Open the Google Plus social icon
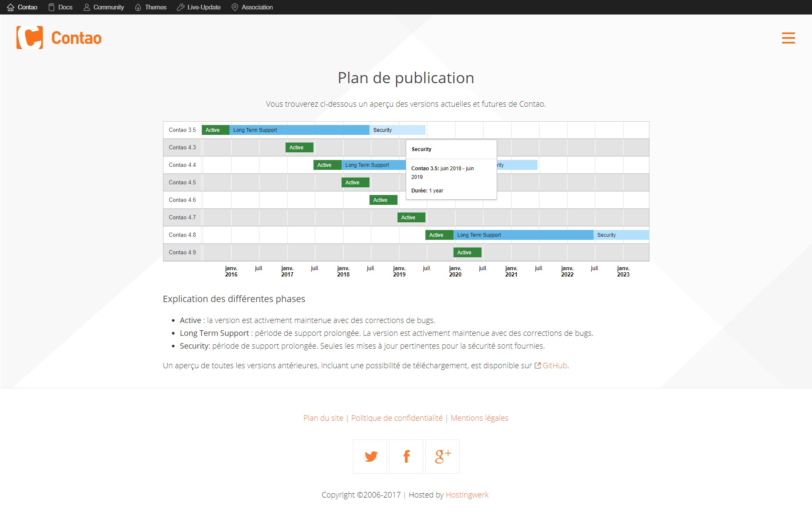The image size is (812, 524). [442, 457]
